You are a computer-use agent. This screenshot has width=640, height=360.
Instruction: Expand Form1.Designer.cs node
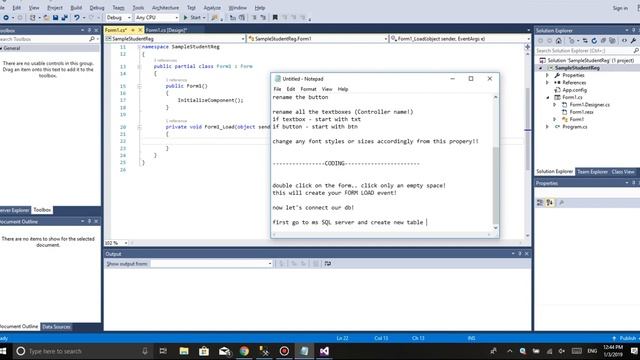coord(555,105)
